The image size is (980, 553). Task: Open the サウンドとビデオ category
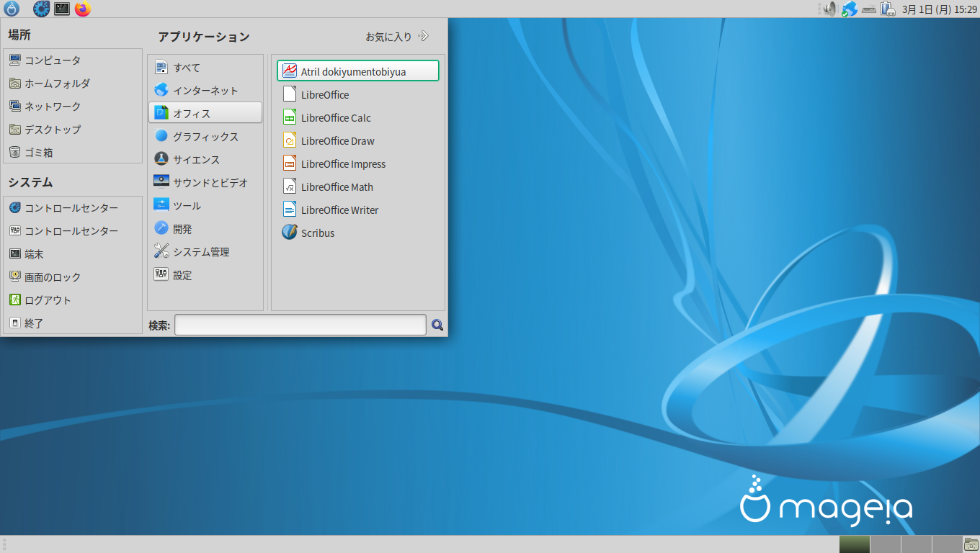point(205,183)
